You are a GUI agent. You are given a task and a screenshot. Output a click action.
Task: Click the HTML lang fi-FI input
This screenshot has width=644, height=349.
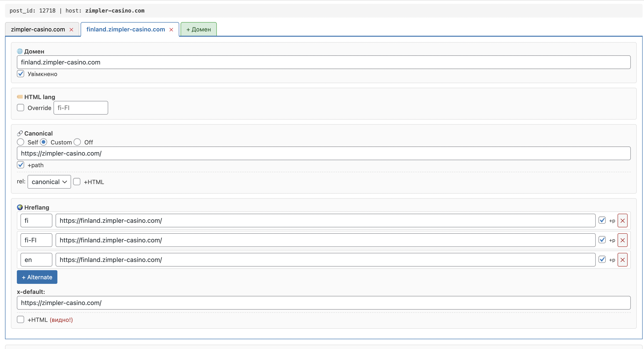tap(81, 108)
